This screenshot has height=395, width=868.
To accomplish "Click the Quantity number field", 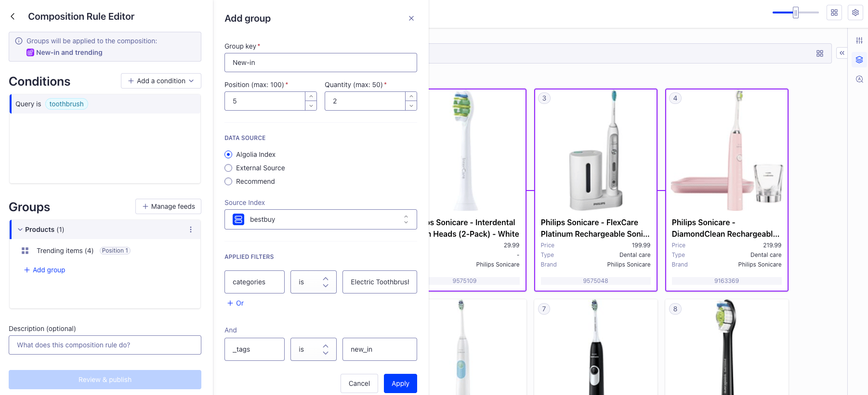I will (x=365, y=101).
